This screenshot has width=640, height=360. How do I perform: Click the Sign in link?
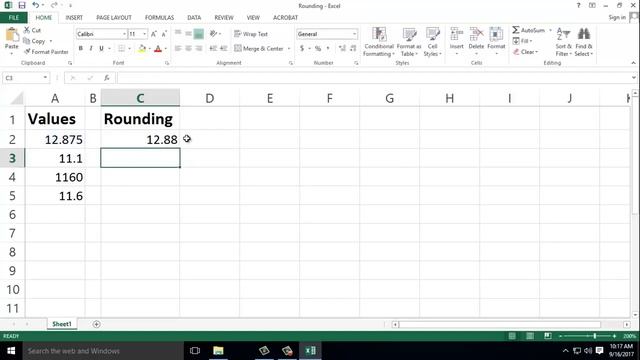(617, 17)
